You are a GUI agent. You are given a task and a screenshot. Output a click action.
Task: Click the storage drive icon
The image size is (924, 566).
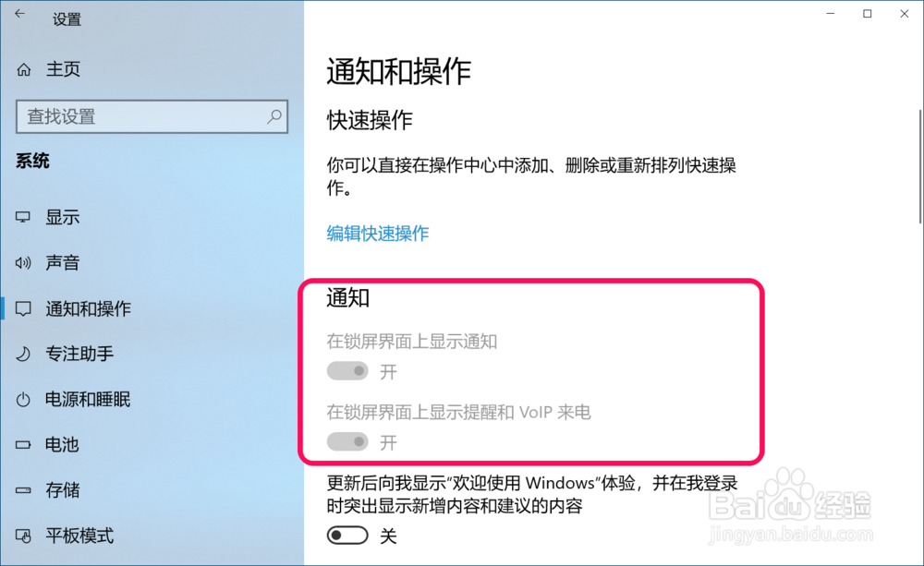point(23,490)
